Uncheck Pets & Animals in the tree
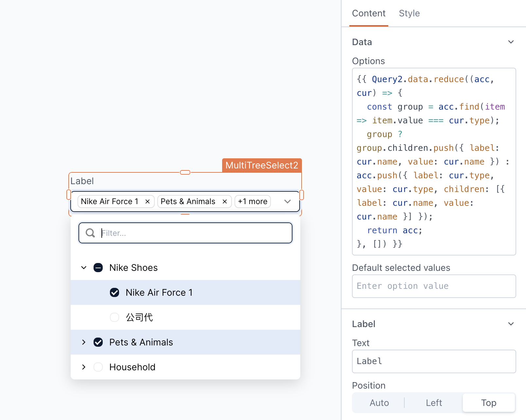The height and width of the screenshot is (420, 526). pyautogui.click(x=98, y=342)
